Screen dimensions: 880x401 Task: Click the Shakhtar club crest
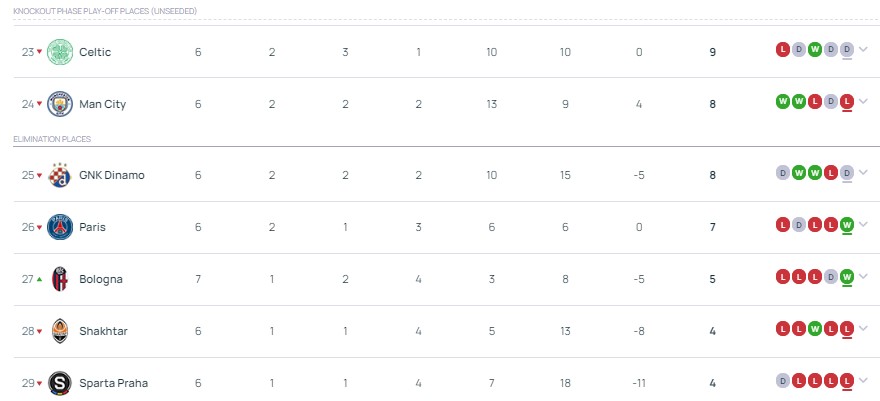pos(61,331)
